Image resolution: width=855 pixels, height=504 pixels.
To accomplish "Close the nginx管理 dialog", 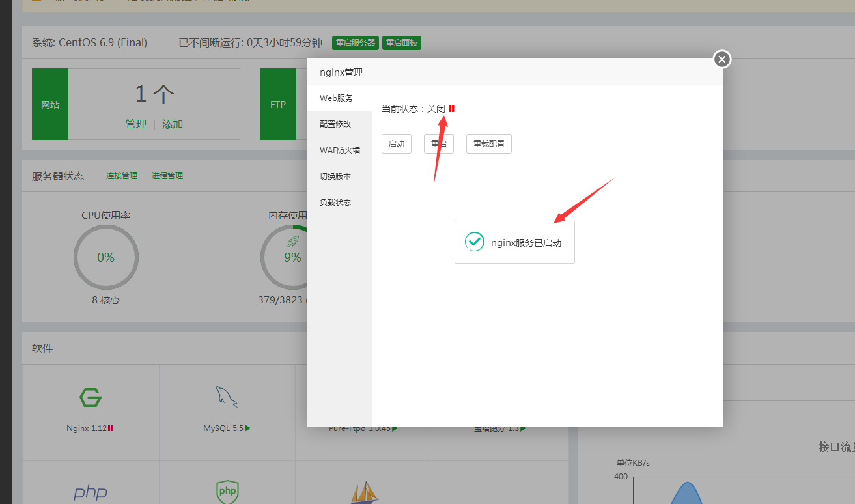I will click(x=722, y=59).
